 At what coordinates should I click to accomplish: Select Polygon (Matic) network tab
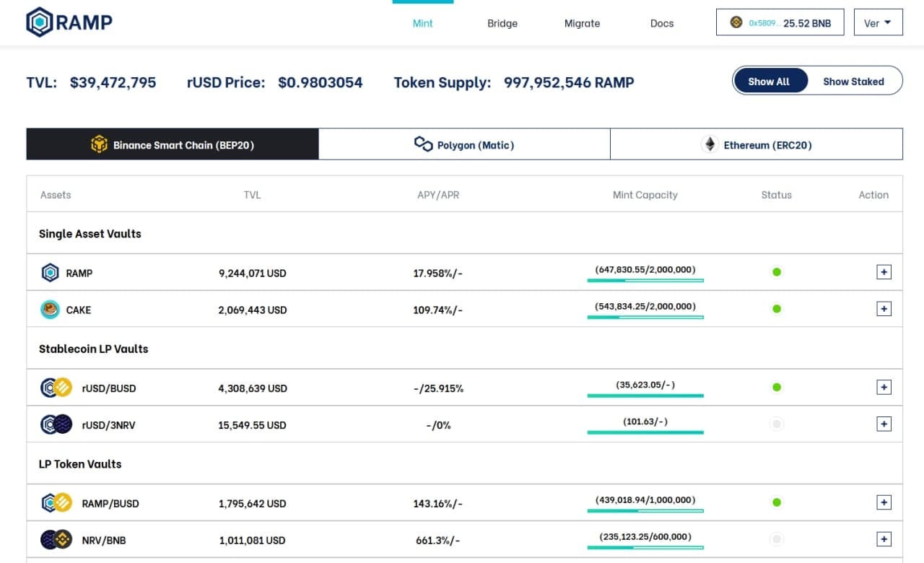point(464,144)
